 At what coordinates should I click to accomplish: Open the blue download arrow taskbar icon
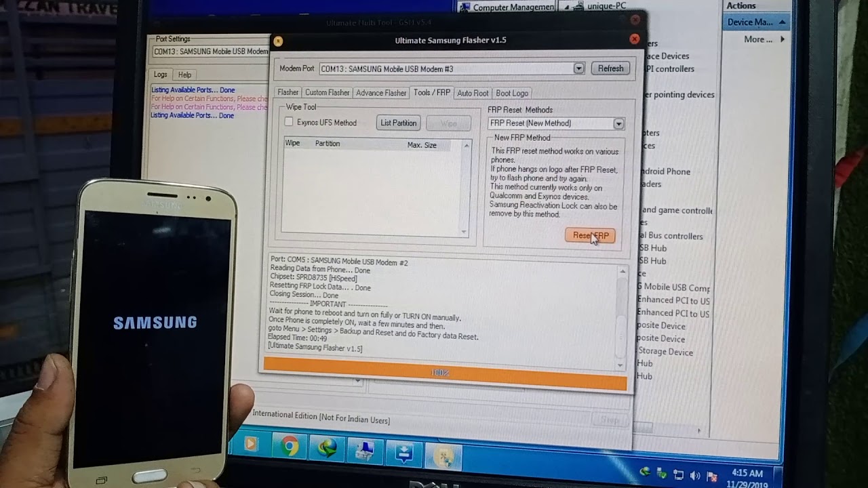click(x=404, y=452)
